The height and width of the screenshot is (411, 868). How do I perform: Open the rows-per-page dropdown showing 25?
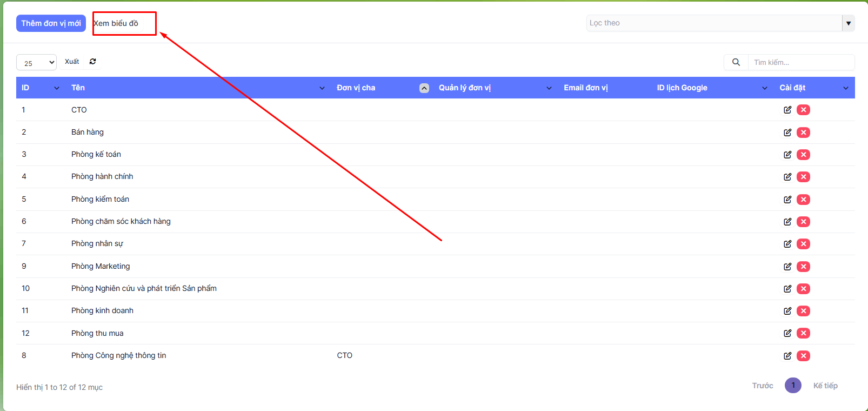pyautogui.click(x=36, y=63)
